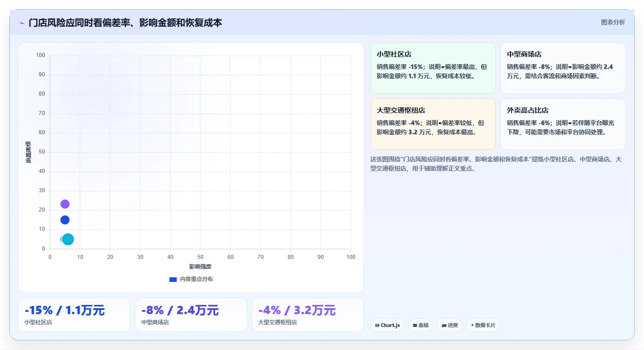644x350 pixels.
Task: Click the large cyan bubble in the chart
Action: (68, 239)
